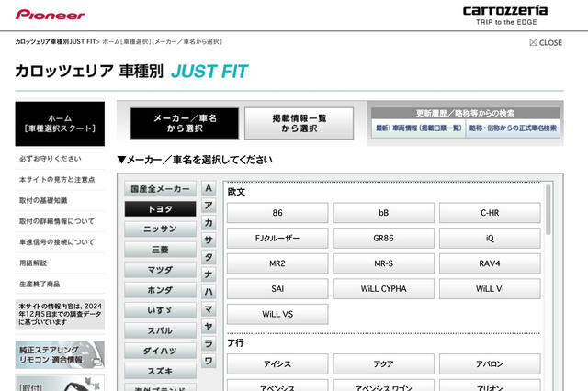Choose スバル maker
This screenshot has width=588, height=391.
point(160,330)
